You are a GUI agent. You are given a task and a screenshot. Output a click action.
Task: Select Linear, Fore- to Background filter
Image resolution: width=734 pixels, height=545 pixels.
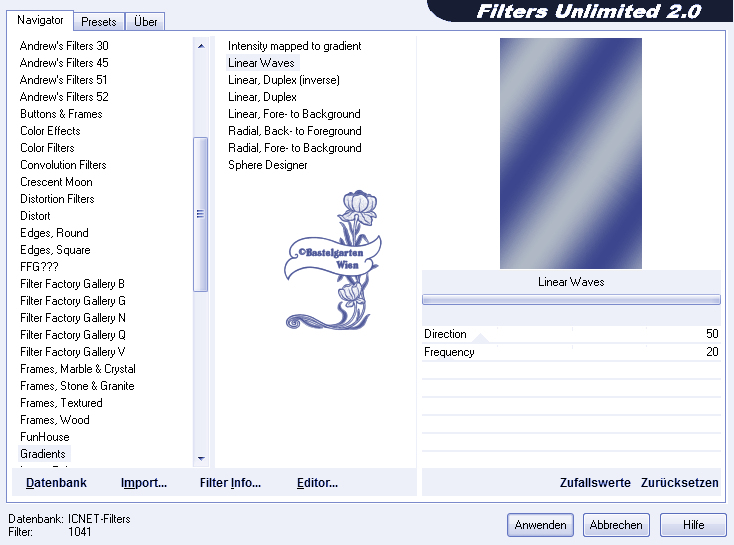(x=294, y=114)
